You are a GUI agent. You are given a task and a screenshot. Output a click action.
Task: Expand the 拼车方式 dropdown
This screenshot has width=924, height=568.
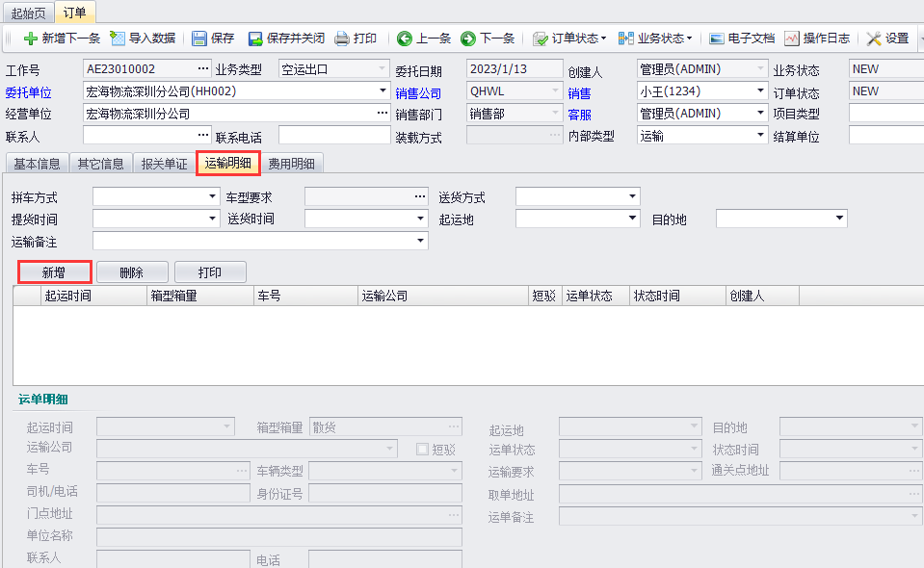coord(212,196)
